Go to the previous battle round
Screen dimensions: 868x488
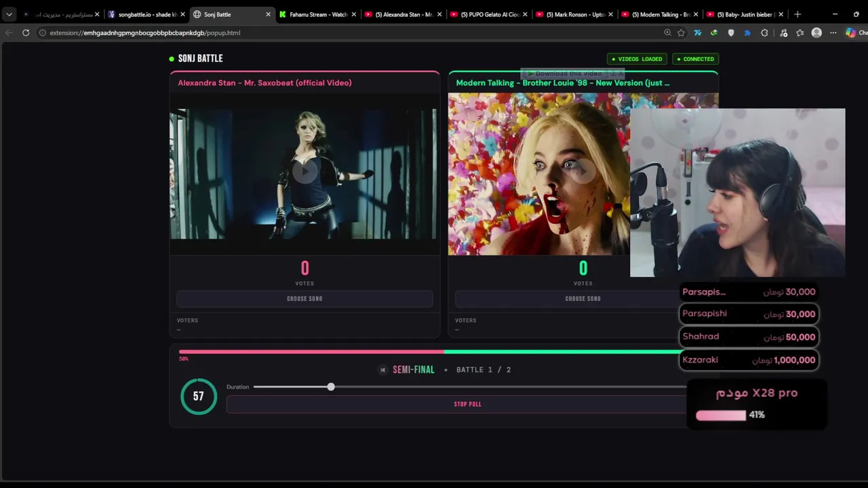(x=382, y=370)
